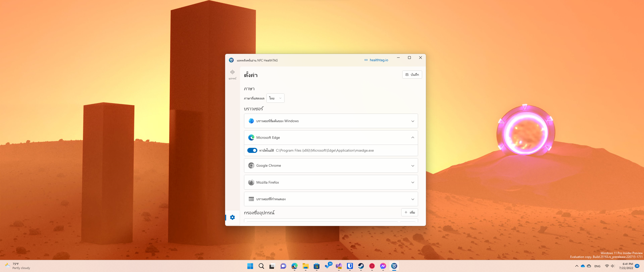This screenshot has width=644, height=272.
Task: Open ENG input language switcher
Action: click(597, 266)
